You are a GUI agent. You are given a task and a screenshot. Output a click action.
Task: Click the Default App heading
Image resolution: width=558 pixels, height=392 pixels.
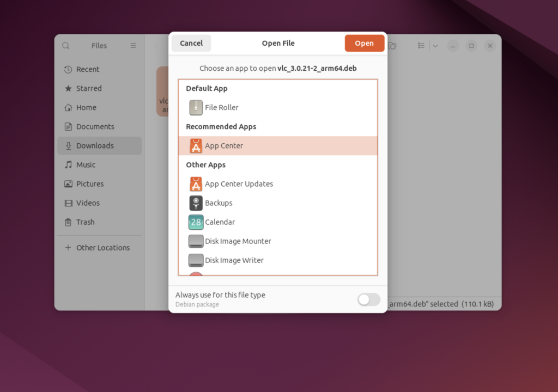click(207, 89)
